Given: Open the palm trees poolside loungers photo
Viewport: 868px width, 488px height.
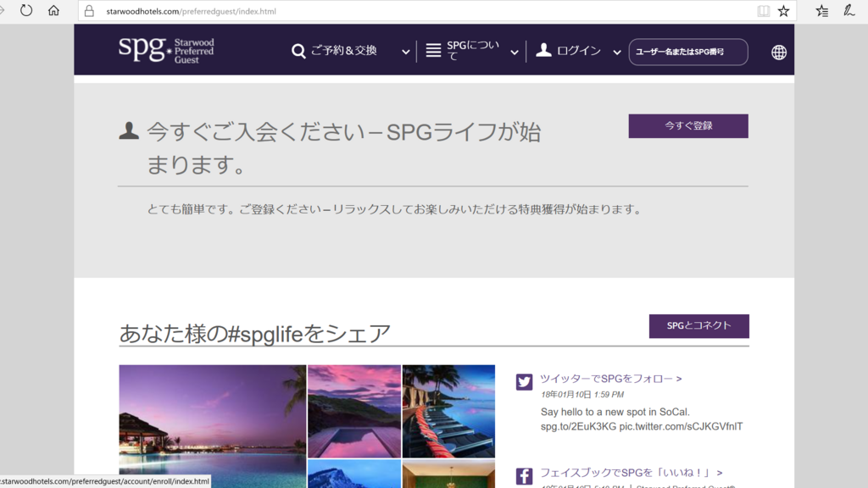Looking at the screenshot, I should pyautogui.click(x=448, y=411).
